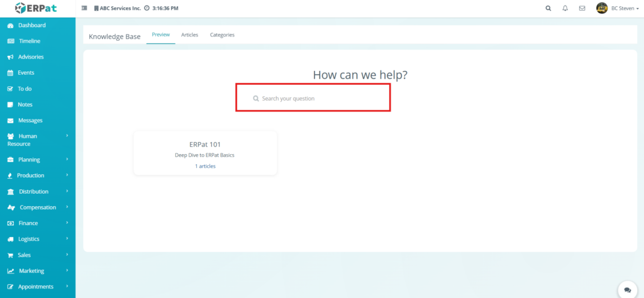Image resolution: width=644 pixels, height=298 pixels.
Task: Open the mail envelope icon in header
Action: click(582, 8)
